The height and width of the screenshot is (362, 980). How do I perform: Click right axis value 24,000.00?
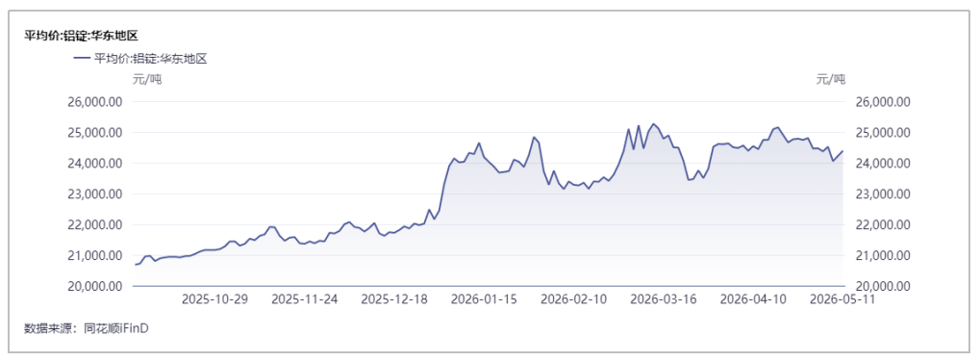tap(883, 163)
